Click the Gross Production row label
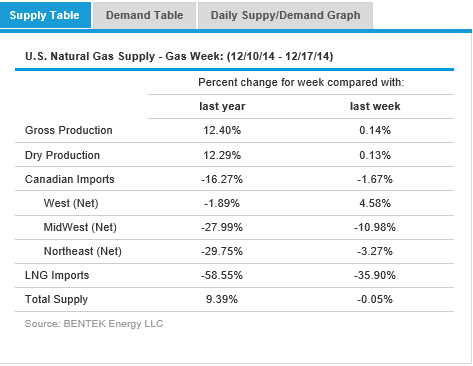The width and height of the screenshot is (473, 366). point(69,130)
